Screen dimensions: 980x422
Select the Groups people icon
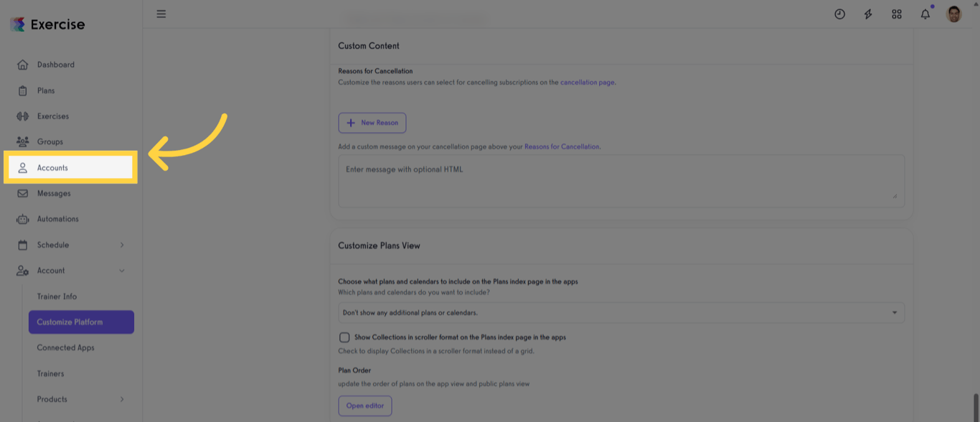[22, 141]
